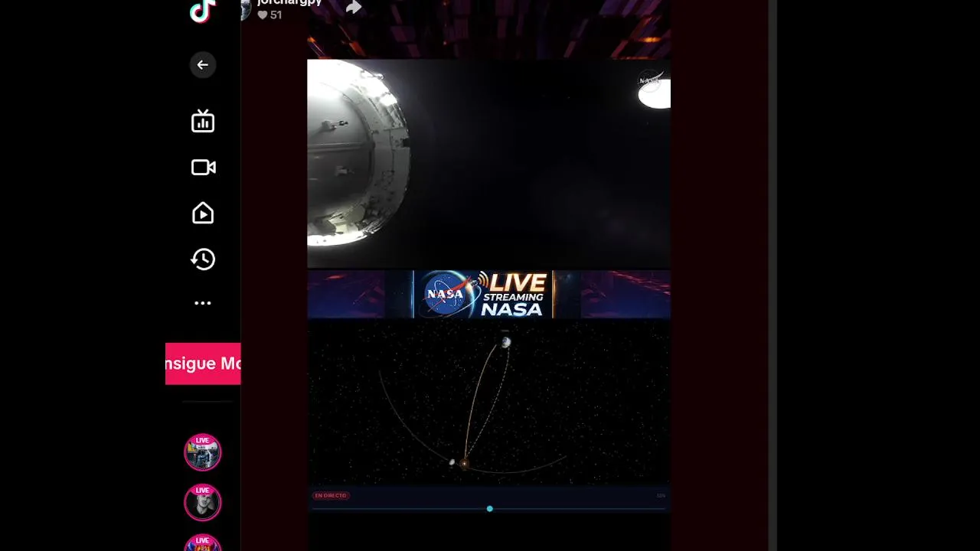Click the orbit trajectory map view
Viewport: 980px width, 551px height.
(x=488, y=403)
